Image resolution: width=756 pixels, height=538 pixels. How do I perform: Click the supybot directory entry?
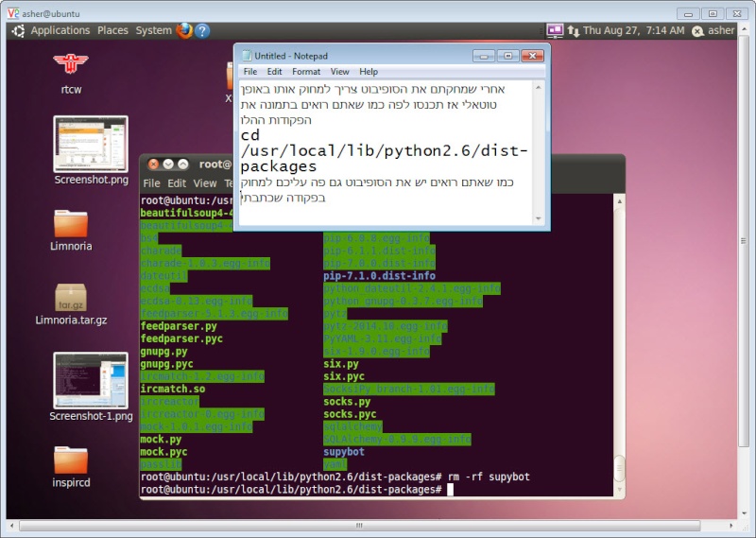pos(344,452)
